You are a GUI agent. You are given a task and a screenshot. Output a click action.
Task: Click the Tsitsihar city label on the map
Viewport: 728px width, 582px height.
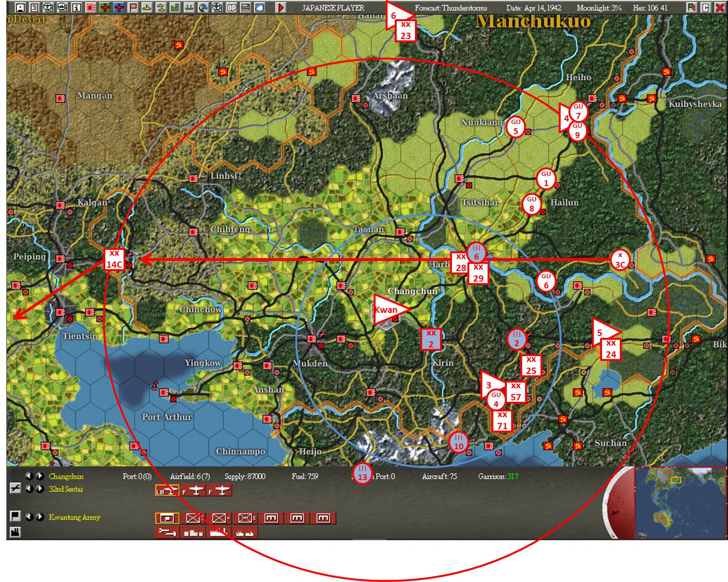[479, 202]
